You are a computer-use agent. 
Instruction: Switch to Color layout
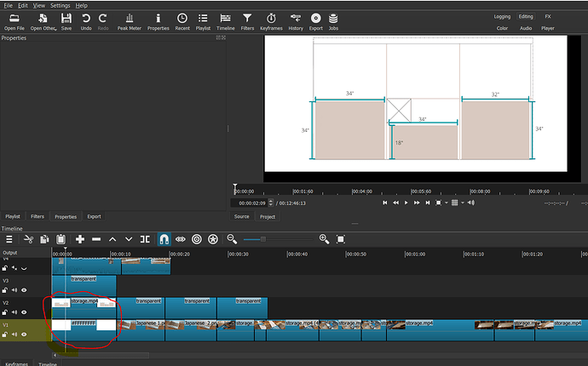(502, 28)
